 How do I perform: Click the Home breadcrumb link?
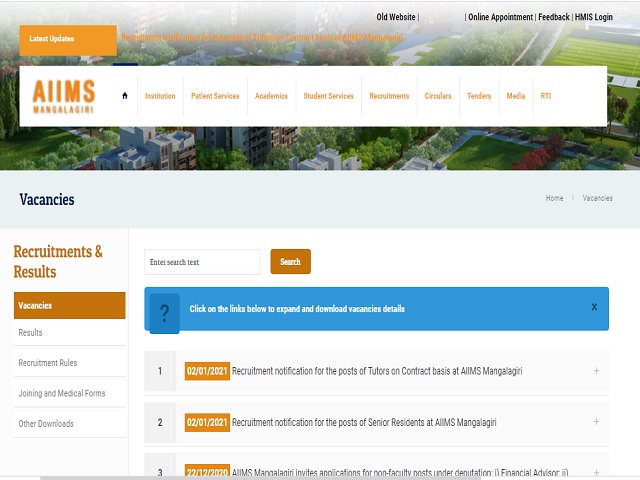[554, 199]
